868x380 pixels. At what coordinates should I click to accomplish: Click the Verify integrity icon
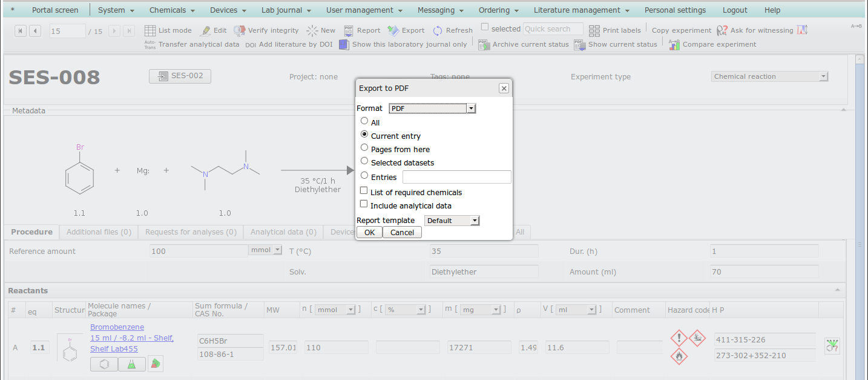point(240,30)
